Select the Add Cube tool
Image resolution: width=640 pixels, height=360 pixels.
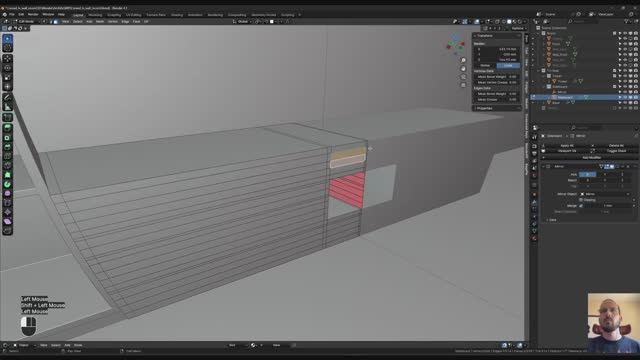click(7, 118)
